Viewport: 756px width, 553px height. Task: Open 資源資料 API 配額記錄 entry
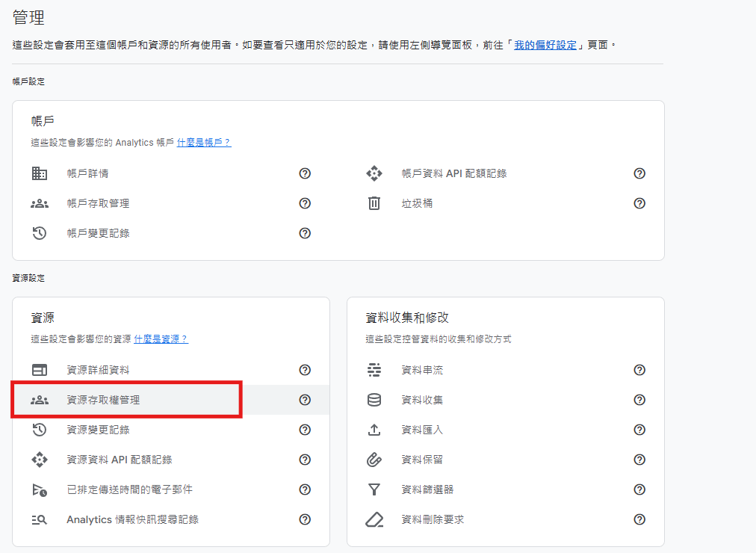coord(120,460)
